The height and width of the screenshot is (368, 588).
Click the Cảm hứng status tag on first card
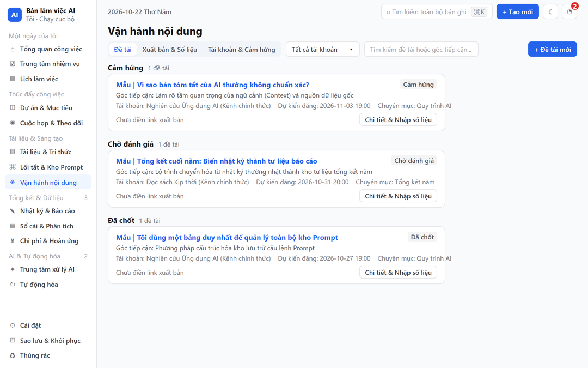(x=418, y=85)
